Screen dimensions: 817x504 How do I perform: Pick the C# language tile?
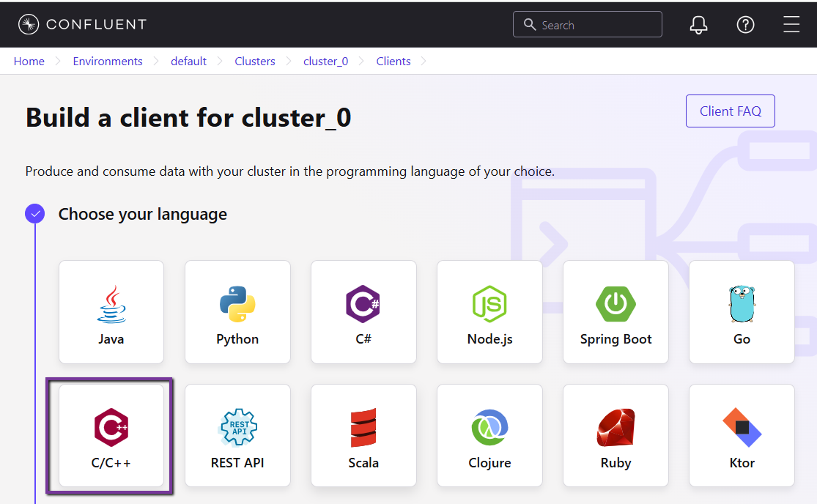click(363, 312)
